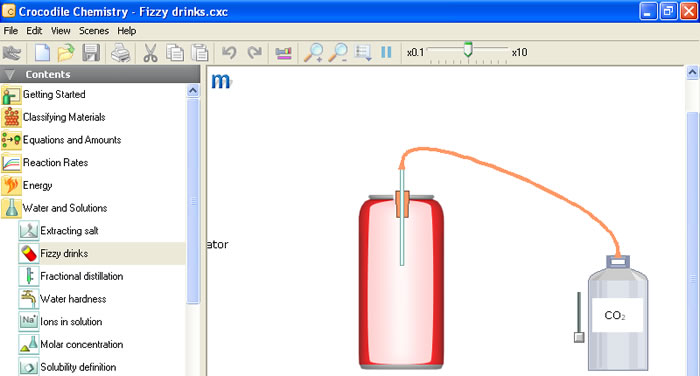Save using the floppy disk icon
Viewport: 700px width, 376px height.
tap(91, 53)
